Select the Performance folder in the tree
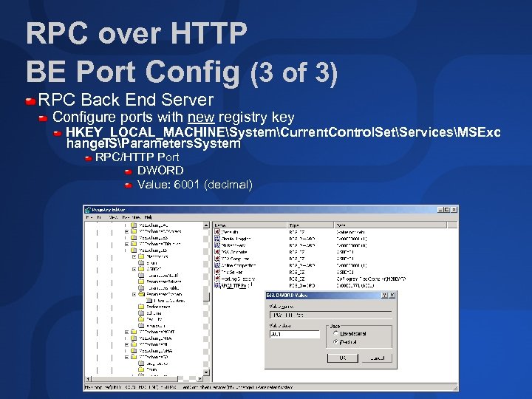Image resolution: width=532 pixels, height=399 pixels. (x=154, y=307)
